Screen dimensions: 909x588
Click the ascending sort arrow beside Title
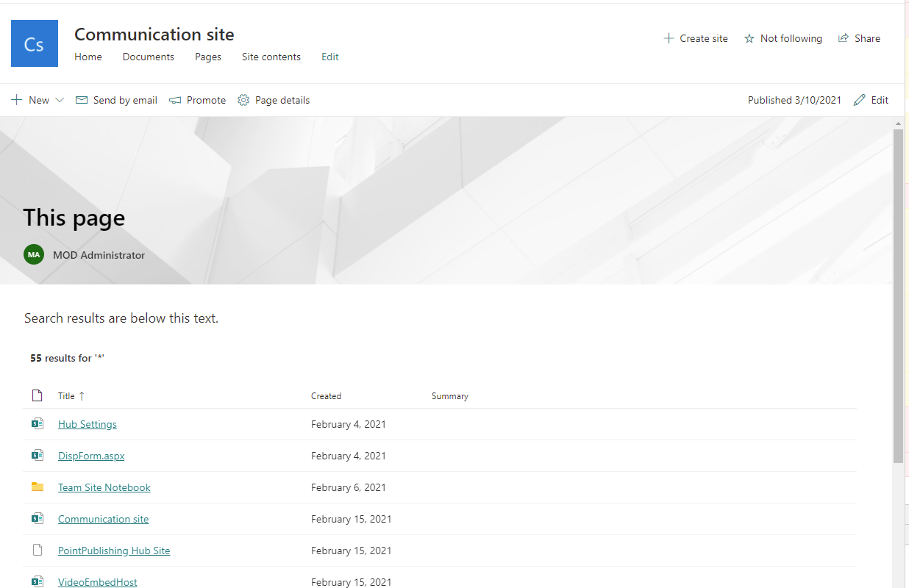[82, 395]
